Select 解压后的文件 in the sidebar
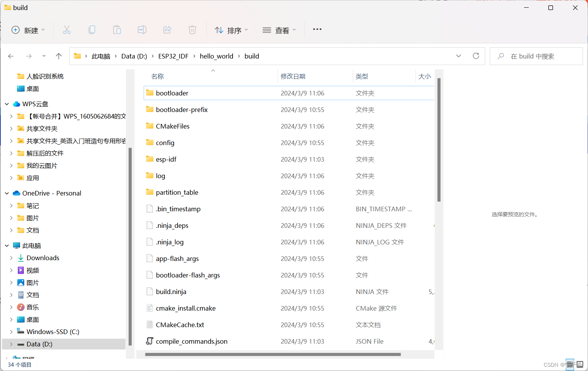Image resolution: width=588 pixels, height=371 pixels. pos(45,153)
